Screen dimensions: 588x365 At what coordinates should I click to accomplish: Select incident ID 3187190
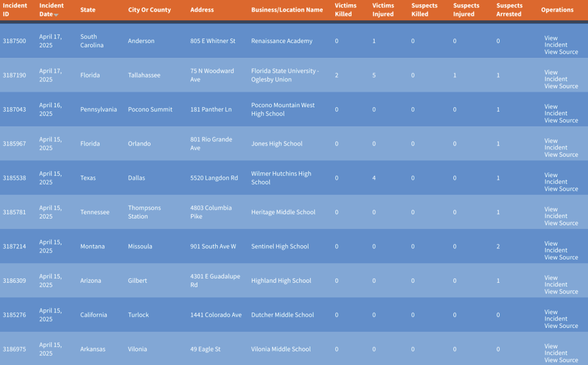(14, 75)
